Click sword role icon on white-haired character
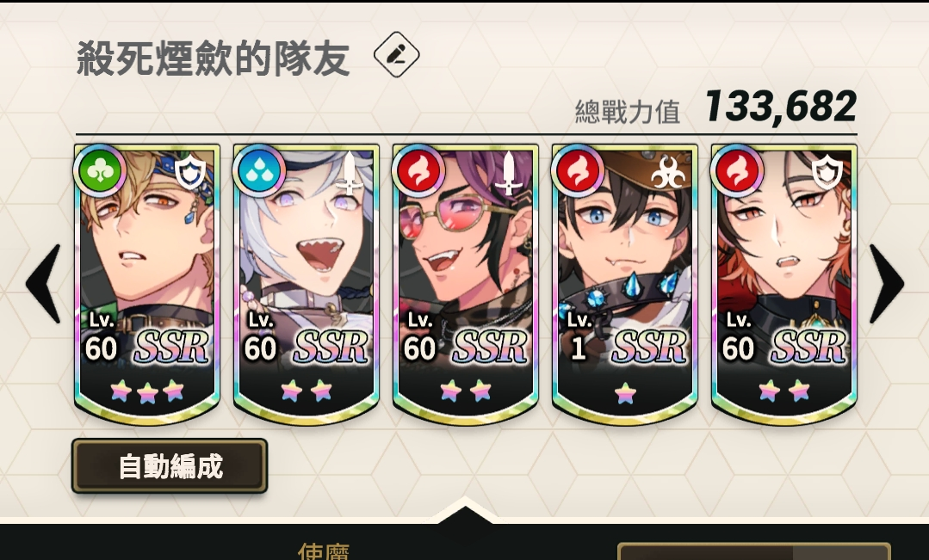 pos(349,173)
